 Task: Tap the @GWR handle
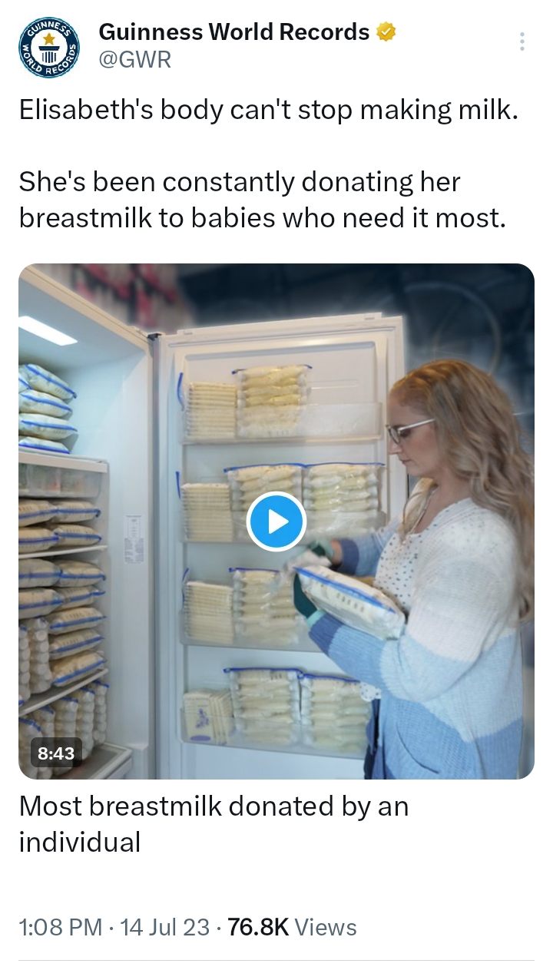pos(135,60)
